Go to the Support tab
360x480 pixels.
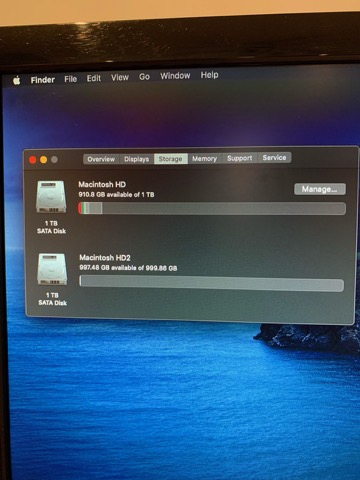pos(240,158)
